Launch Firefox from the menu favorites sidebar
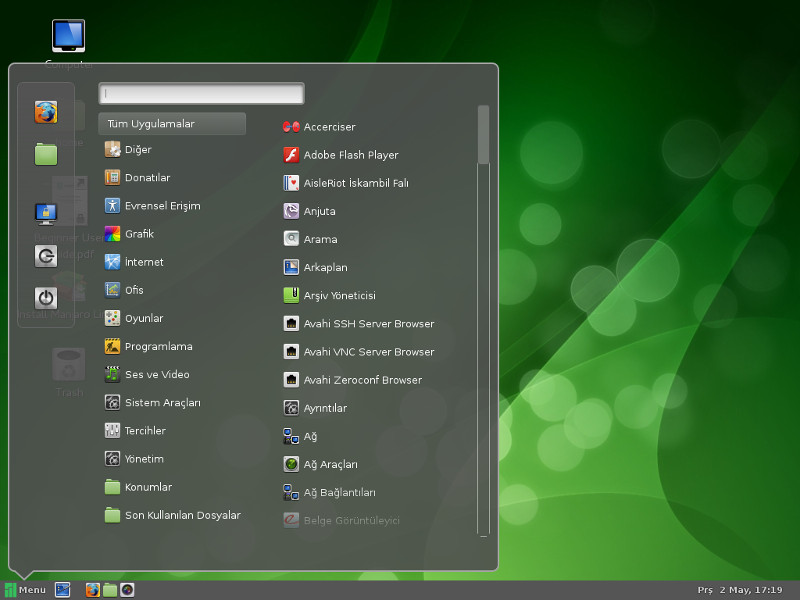Screen dimensions: 800x600 [46, 112]
